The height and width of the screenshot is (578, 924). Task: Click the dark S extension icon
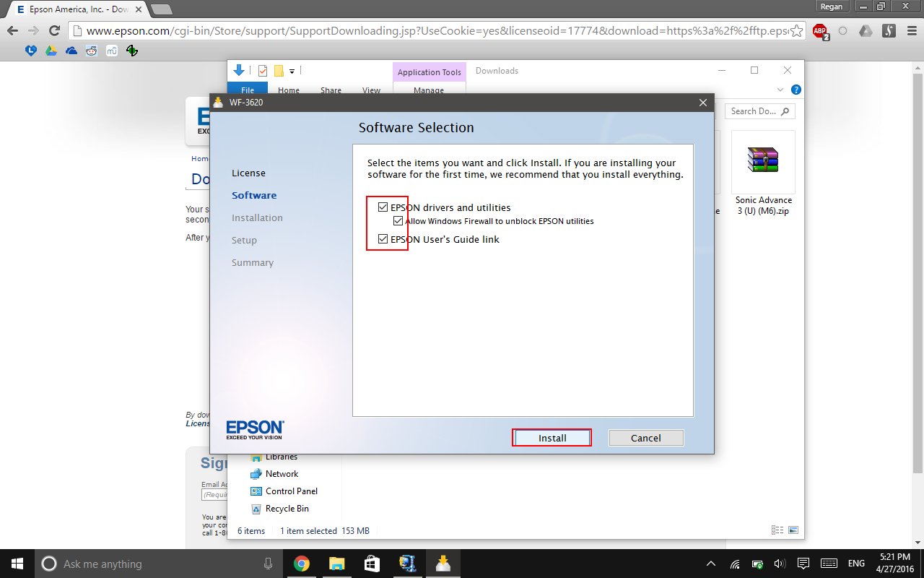[889, 31]
